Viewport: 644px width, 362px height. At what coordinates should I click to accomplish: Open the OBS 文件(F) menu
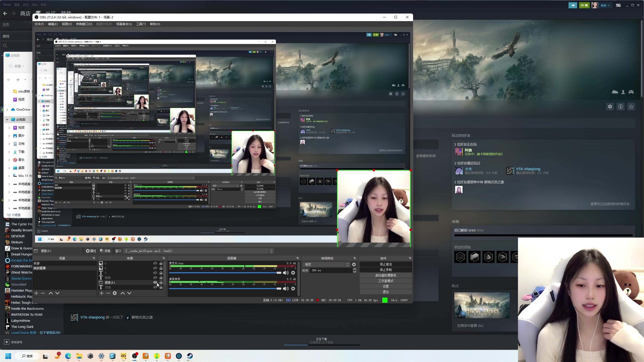point(39,24)
